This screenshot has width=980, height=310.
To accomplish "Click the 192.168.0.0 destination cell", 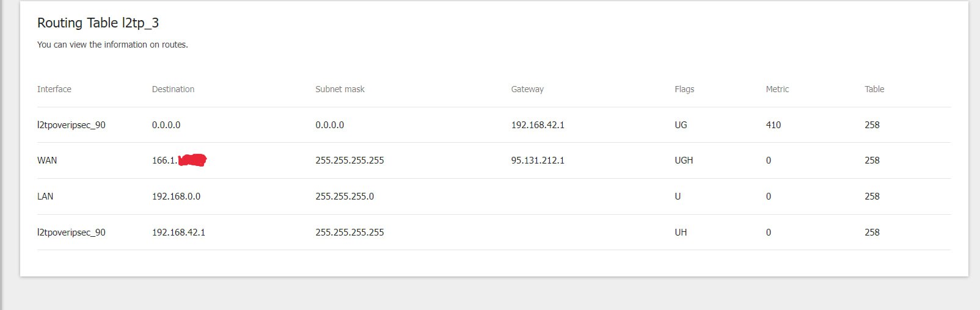I will click(x=176, y=196).
